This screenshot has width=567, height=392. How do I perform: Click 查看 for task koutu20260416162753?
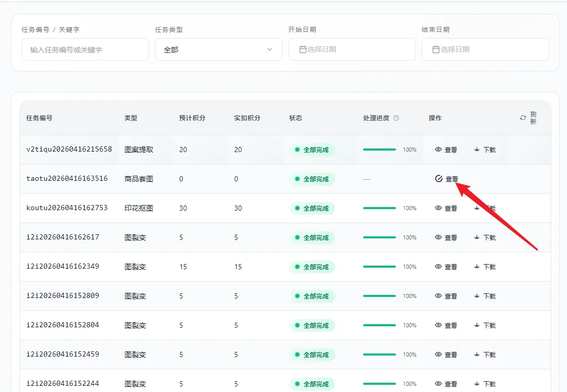(x=450, y=209)
